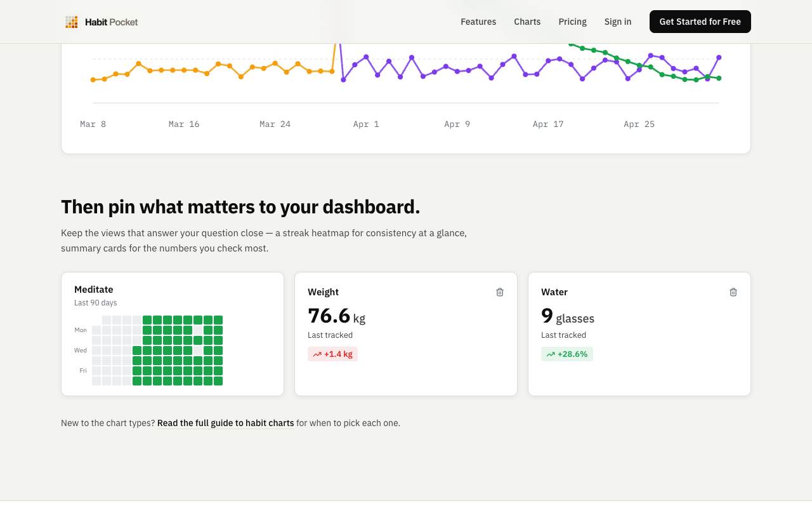Click Sign in
This screenshot has width=812, height=508.
618,22
